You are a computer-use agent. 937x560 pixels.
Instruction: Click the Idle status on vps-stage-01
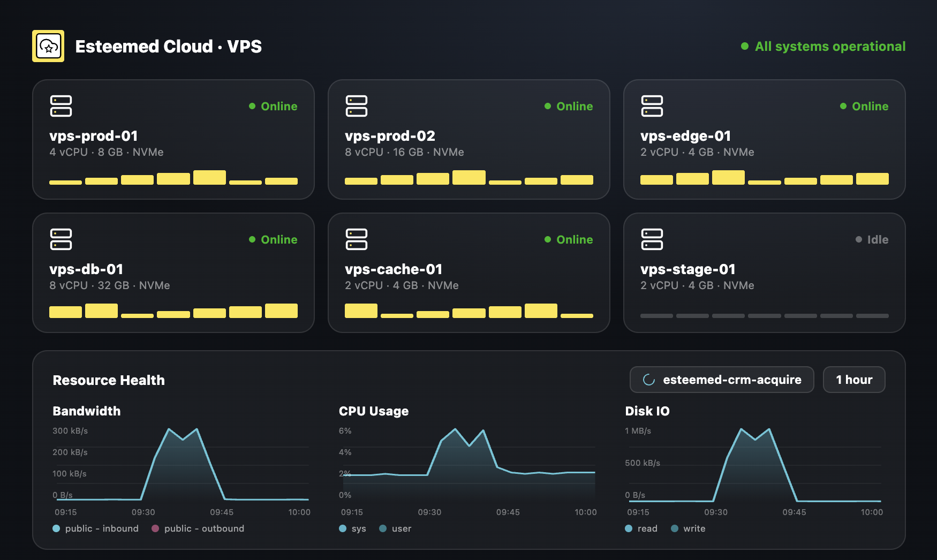(872, 239)
